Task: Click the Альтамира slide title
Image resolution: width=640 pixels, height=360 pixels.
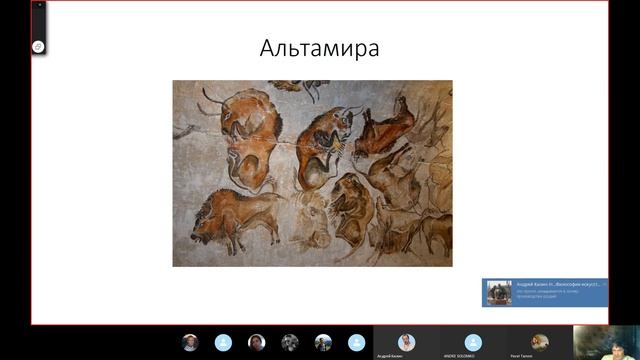Action: [x=320, y=49]
